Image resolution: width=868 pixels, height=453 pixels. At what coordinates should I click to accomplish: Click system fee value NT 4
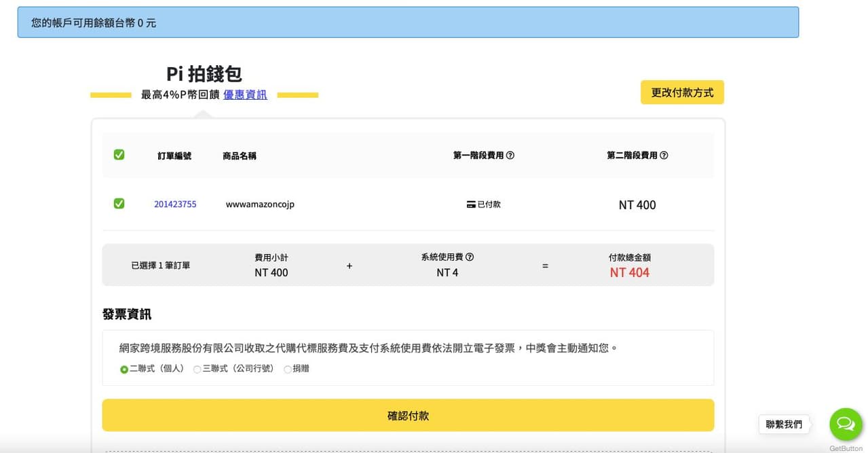click(x=447, y=273)
